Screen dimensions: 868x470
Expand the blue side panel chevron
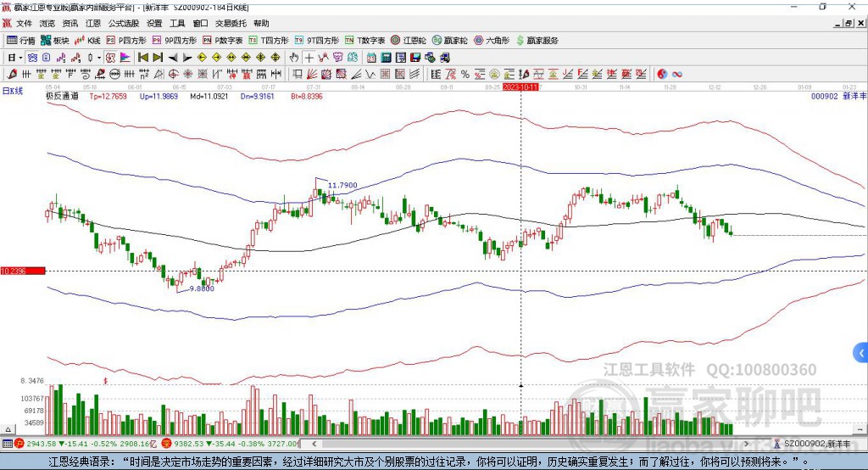(x=861, y=353)
